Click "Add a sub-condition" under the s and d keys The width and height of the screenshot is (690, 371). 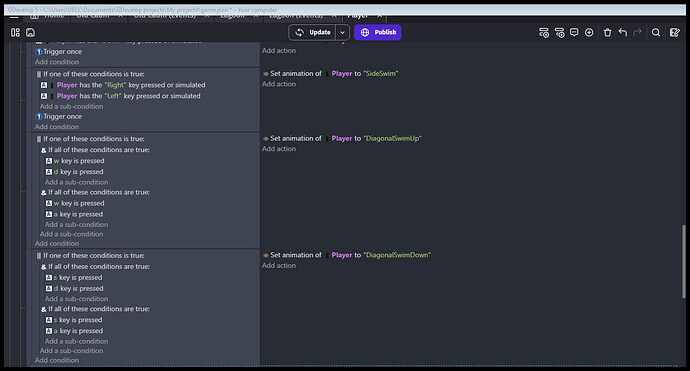(77, 299)
